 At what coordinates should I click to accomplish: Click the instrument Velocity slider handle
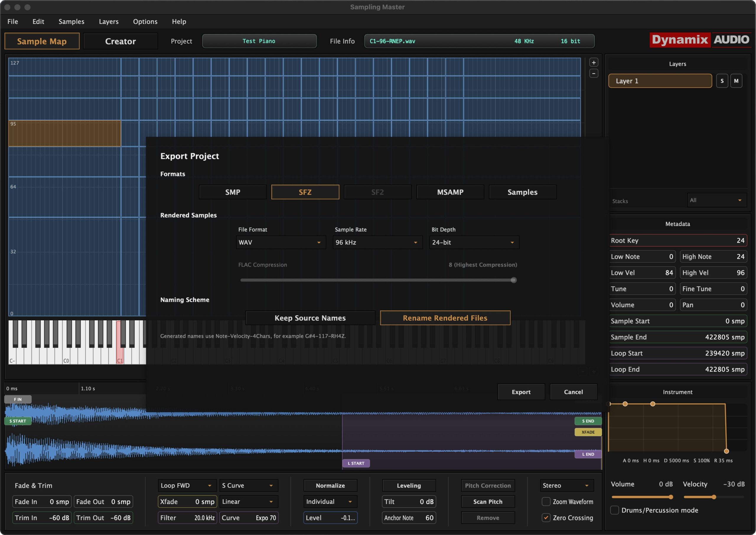click(x=713, y=497)
